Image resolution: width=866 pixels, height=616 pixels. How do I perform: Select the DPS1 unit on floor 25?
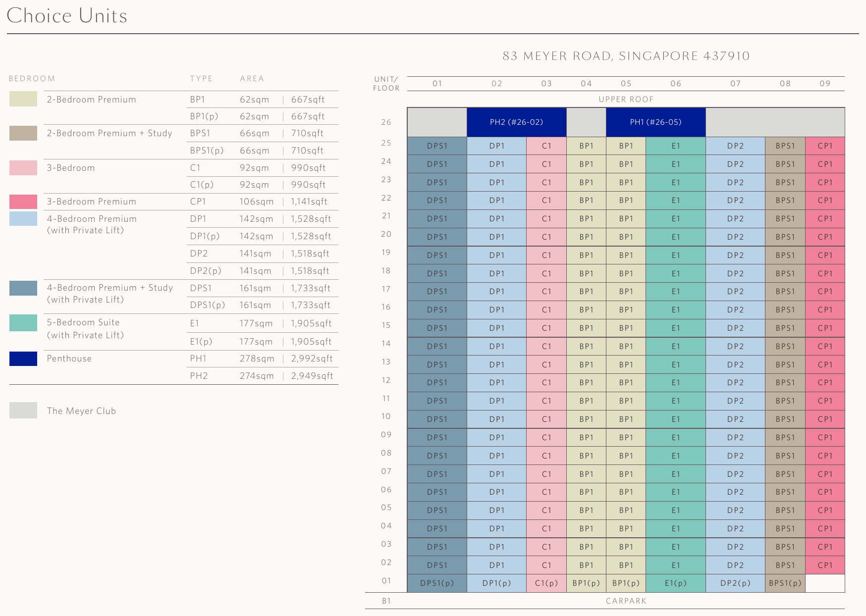click(x=437, y=146)
